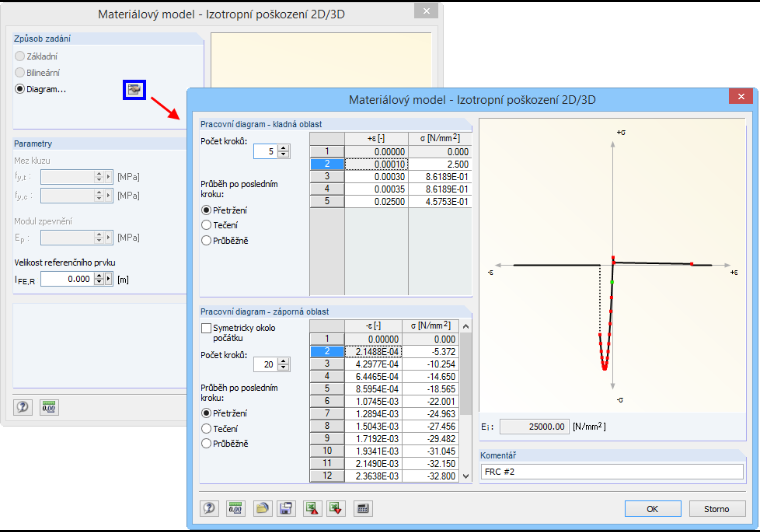Open help in the background dialog

(x=22, y=407)
